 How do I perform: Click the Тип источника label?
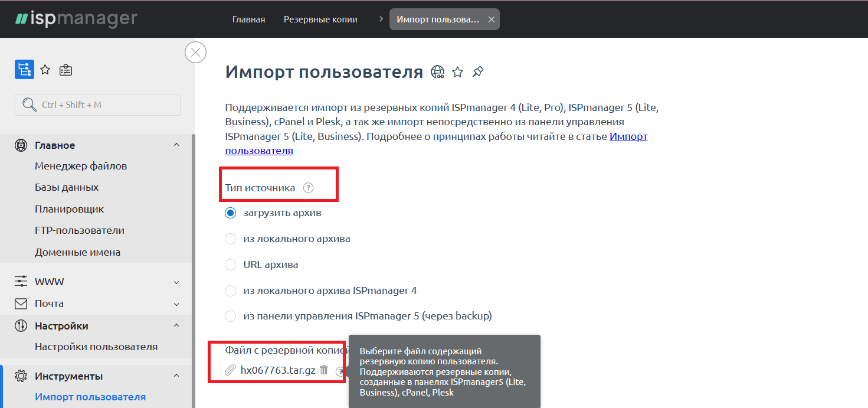coord(260,188)
